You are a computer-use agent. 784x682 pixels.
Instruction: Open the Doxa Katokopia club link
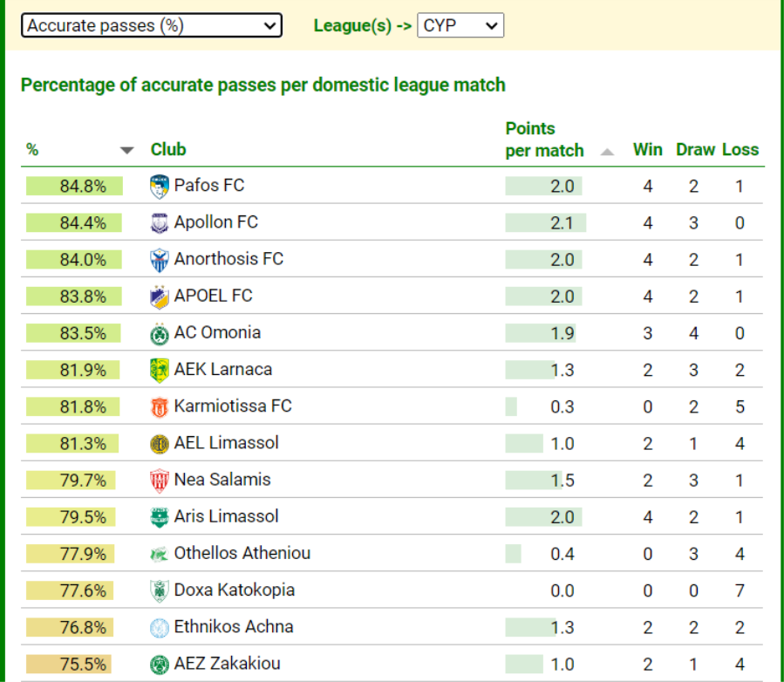[234, 590]
